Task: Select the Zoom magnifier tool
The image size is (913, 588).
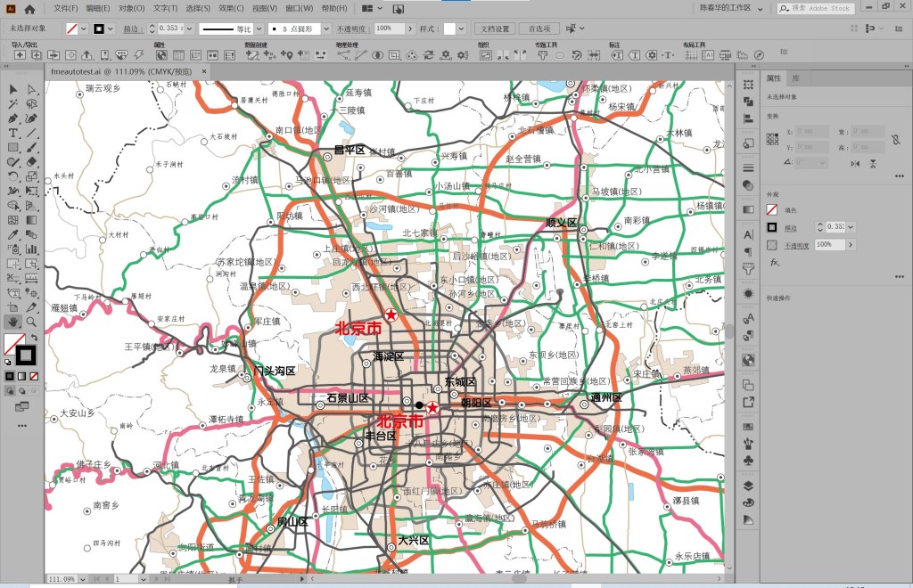Action: (x=31, y=322)
